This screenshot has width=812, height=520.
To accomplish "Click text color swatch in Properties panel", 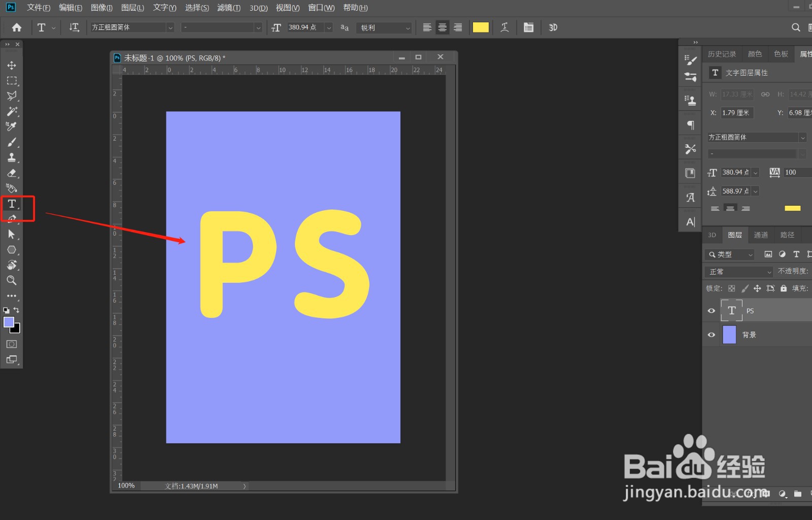I will point(792,208).
